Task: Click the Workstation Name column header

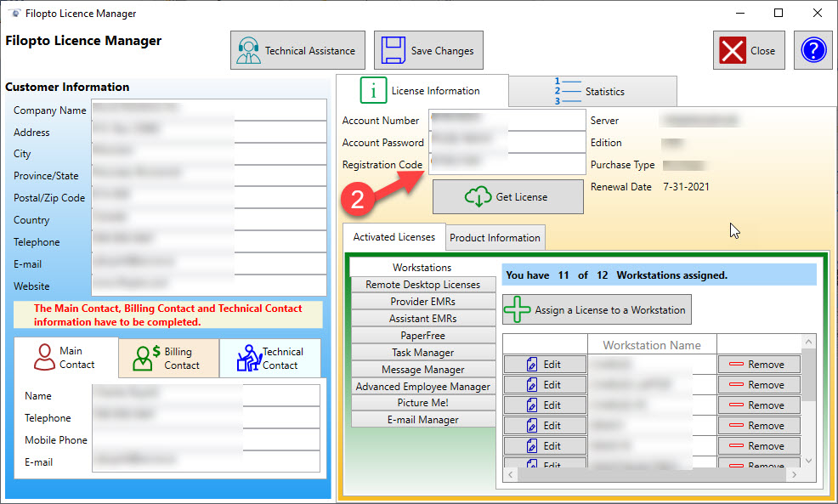Action: coord(652,345)
